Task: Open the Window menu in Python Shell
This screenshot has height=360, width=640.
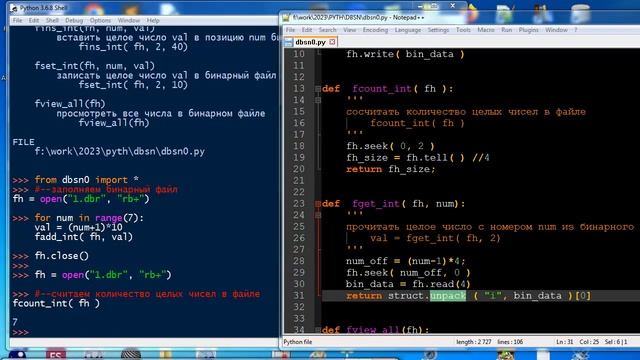Action: pos(129,20)
